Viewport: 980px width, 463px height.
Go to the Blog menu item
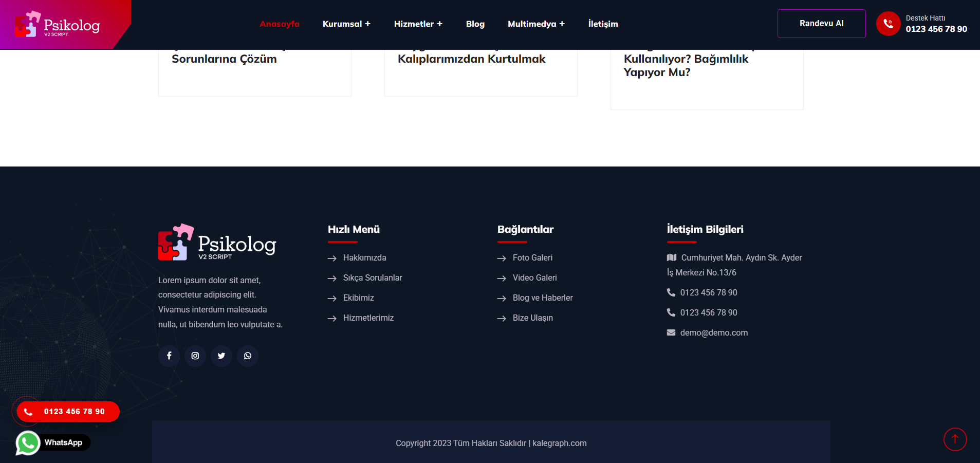(475, 24)
